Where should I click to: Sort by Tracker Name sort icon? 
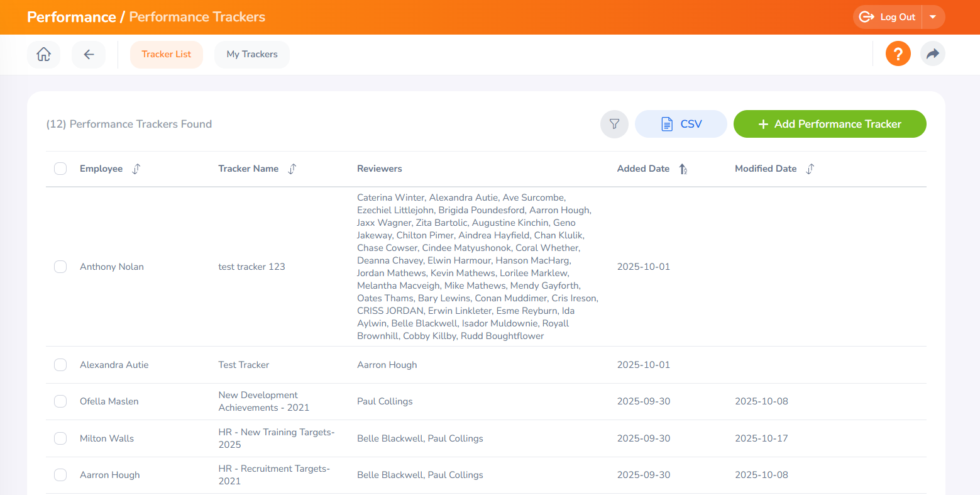coord(292,169)
